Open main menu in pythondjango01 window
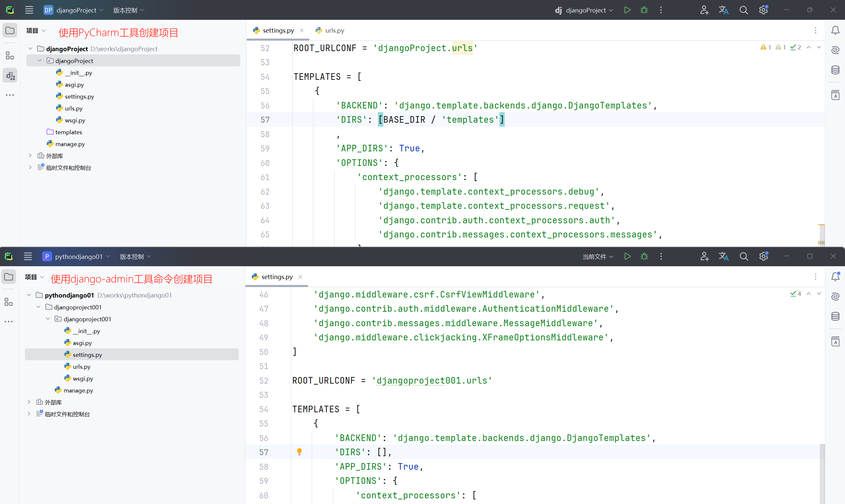845x504 pixels. [28, 256]
